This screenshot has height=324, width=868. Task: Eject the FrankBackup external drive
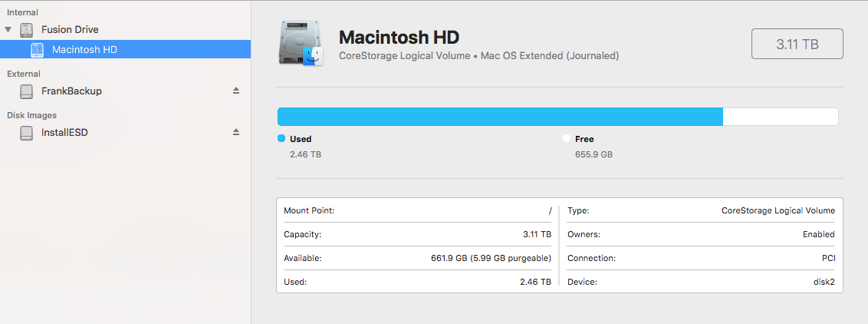236,91
